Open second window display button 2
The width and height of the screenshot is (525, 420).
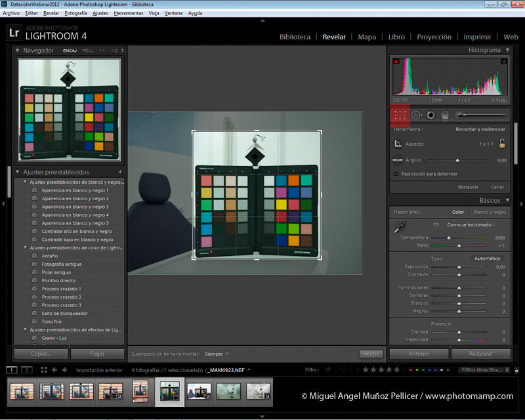[27, 369]
